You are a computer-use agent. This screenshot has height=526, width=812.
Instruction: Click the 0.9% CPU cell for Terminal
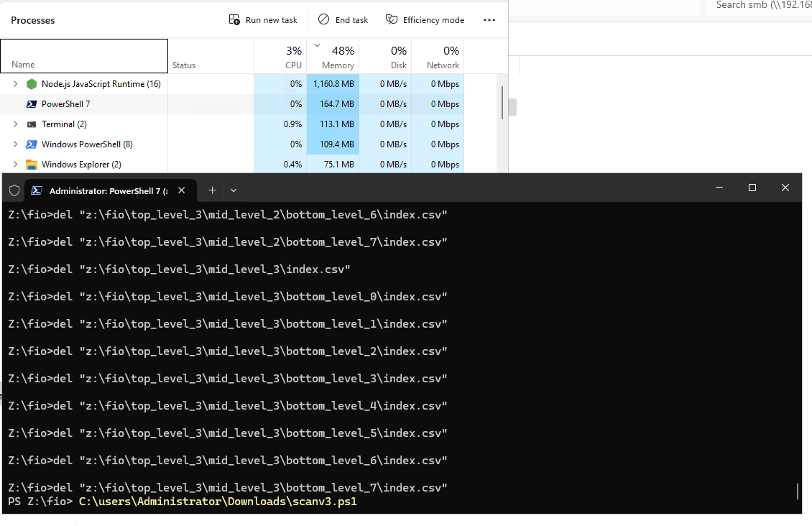[x=280, y=124]
